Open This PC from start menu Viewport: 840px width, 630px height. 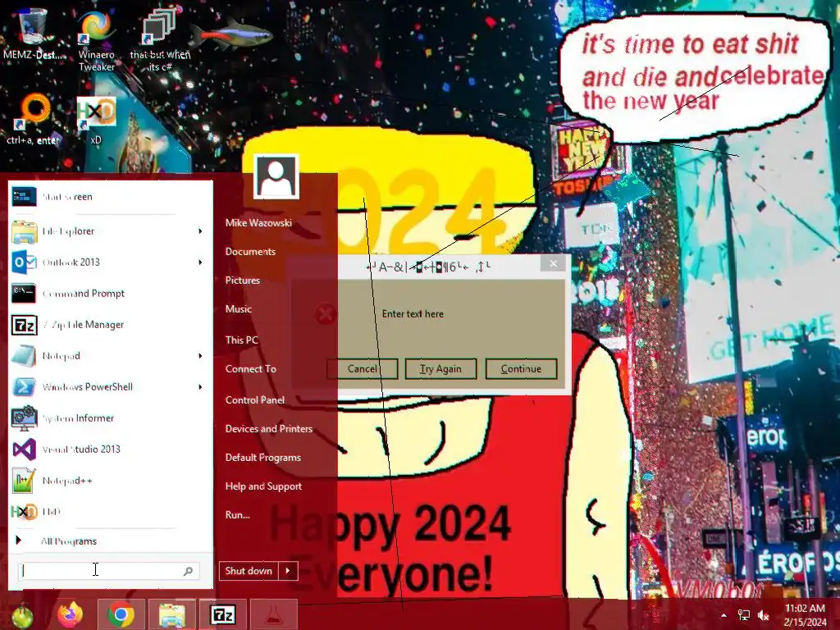(x=242, y=340)
